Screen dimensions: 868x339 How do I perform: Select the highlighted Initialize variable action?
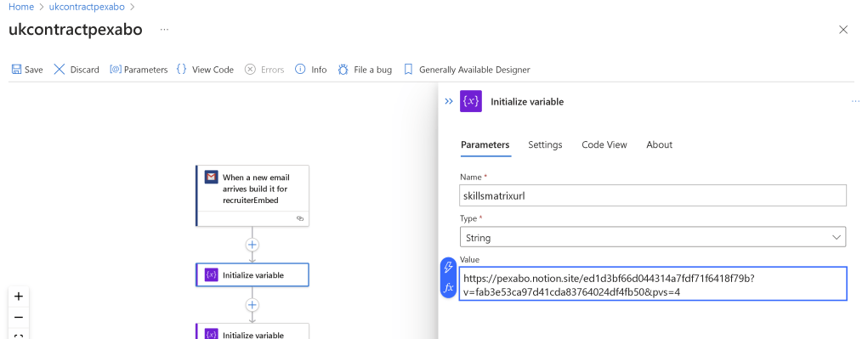pyautogui.click(x=252, y=274)
